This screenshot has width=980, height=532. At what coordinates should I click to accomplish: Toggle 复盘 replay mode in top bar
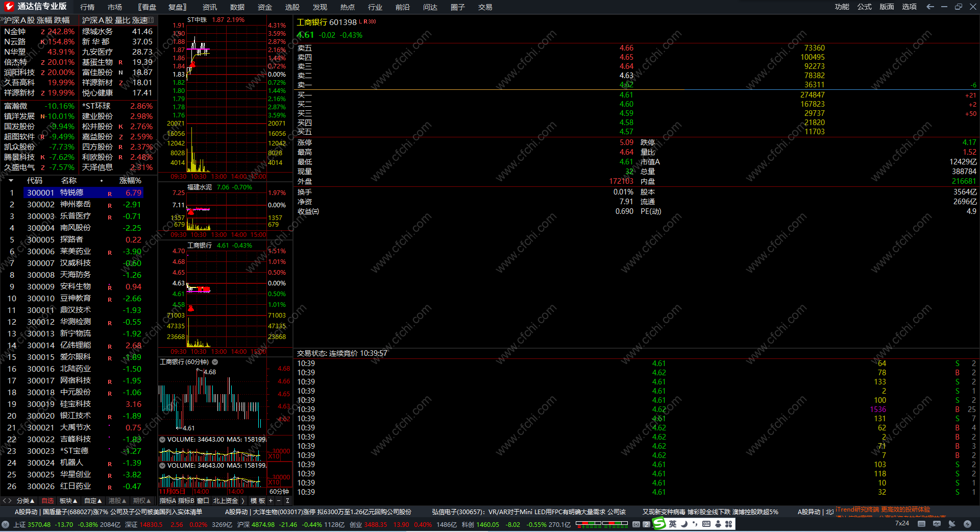(x=178, y=7)
